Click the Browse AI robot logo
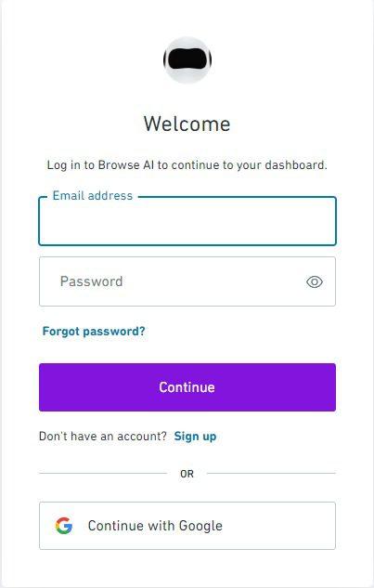 tap(187, 60)
